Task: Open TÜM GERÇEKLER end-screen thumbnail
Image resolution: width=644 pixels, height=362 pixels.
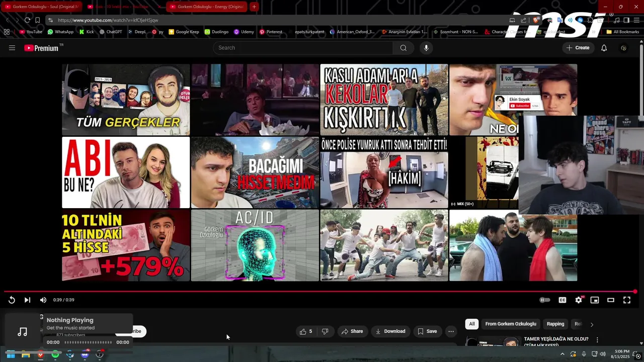Action: click(126, 100)
